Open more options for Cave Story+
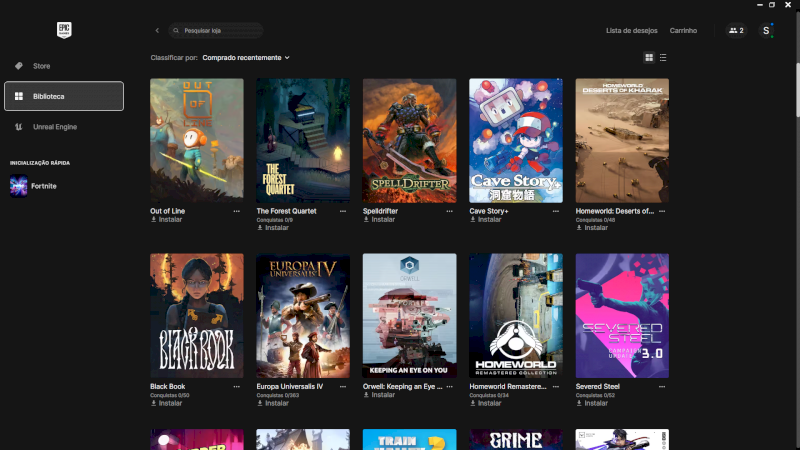Image resolution: width=800 pixels, height=450 pixels. (556, 211)
